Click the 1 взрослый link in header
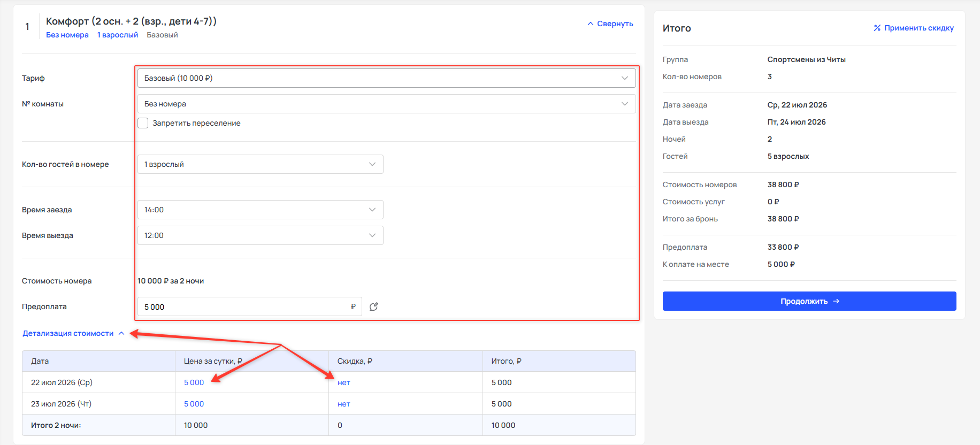Viewport: 980px width, 445px height. (x=118, y=35)
